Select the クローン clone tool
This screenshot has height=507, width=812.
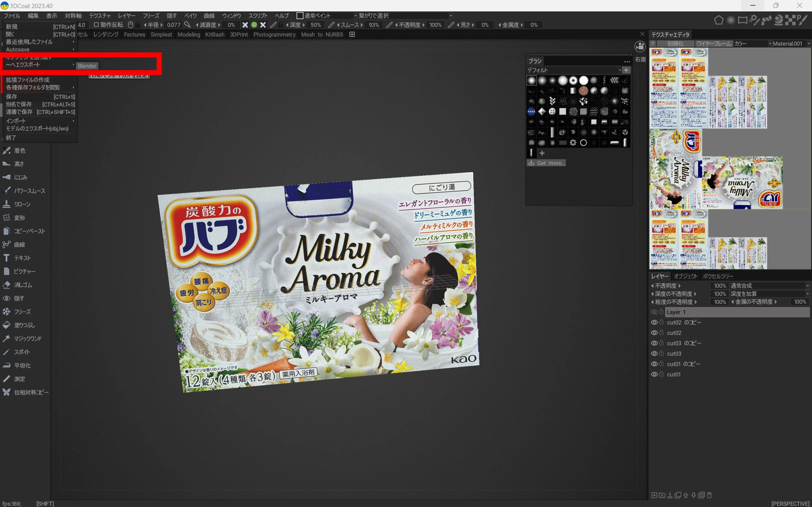coord(22,204)
